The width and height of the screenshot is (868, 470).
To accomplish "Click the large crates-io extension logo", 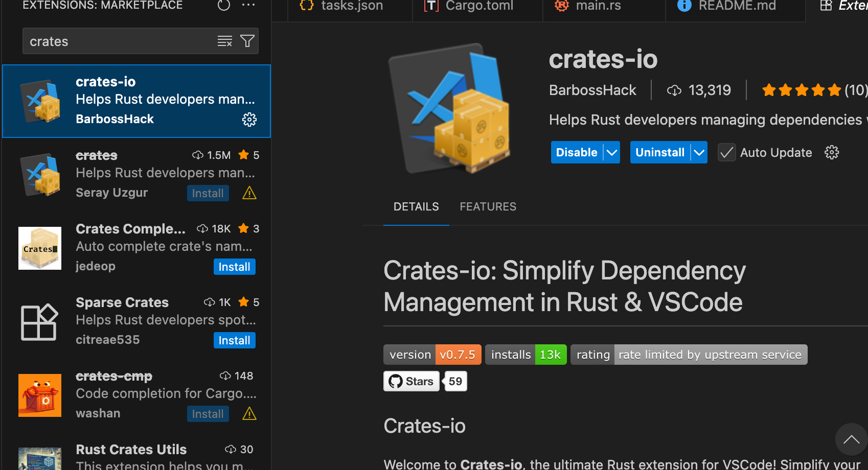I will [449, 109].
